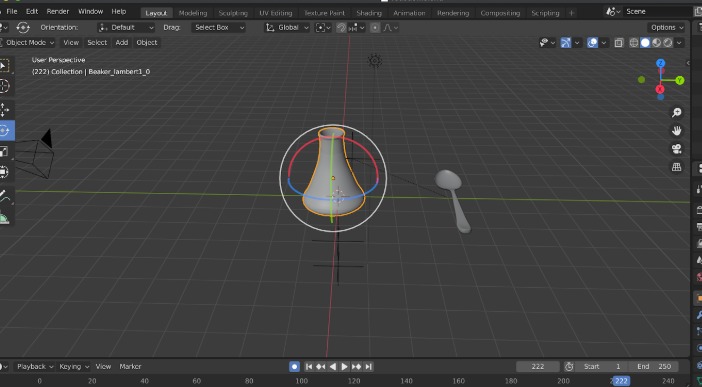Toggle the camera view icon

pos(676,149)
